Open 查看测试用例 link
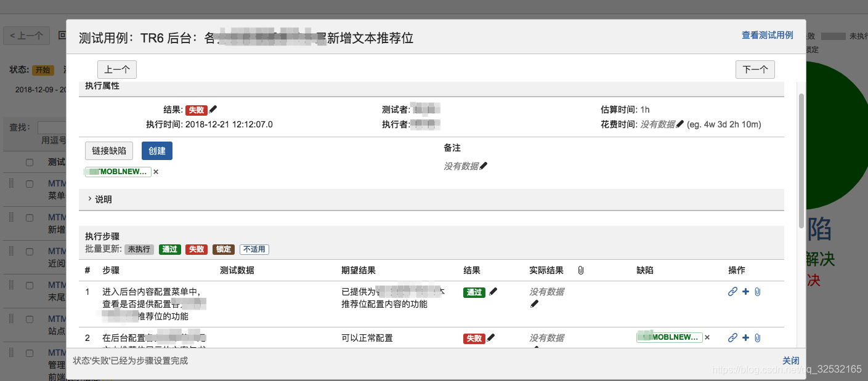 tap(768, 35)
